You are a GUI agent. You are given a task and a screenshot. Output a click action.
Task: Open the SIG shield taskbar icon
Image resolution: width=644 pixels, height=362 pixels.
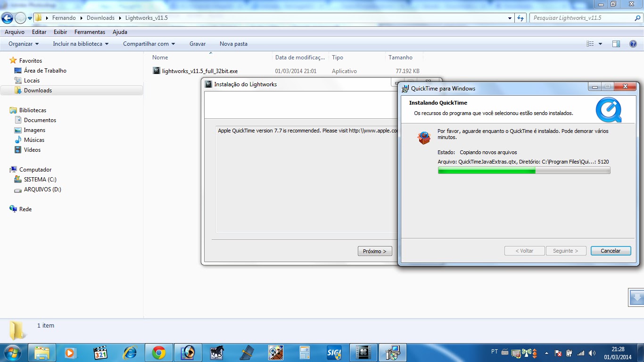coord(334,353)
